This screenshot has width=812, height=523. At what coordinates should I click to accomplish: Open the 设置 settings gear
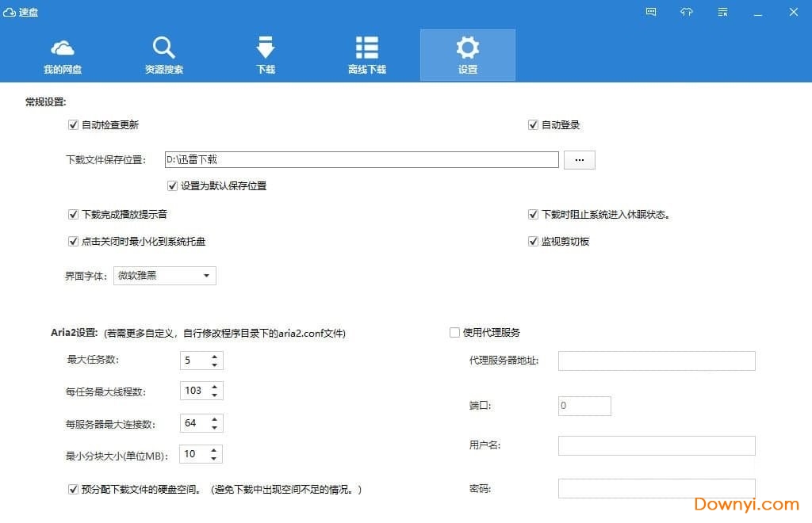pyautogui.click(x=468, y=48)
